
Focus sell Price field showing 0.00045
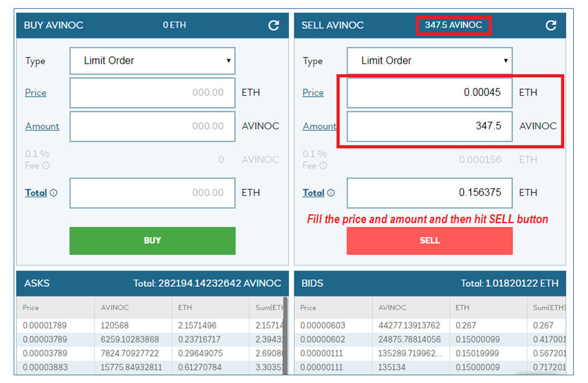pyautogui.click(x=430, y=93)
